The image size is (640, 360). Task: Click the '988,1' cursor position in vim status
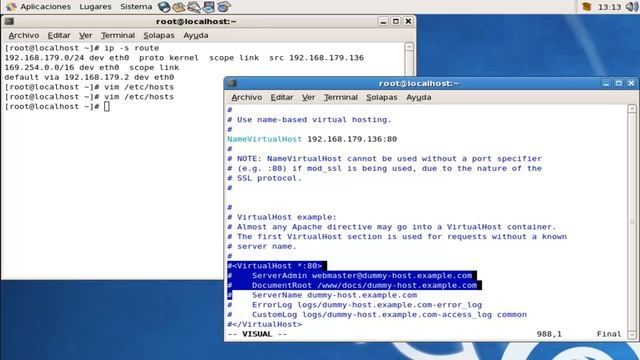click(549, 334)
